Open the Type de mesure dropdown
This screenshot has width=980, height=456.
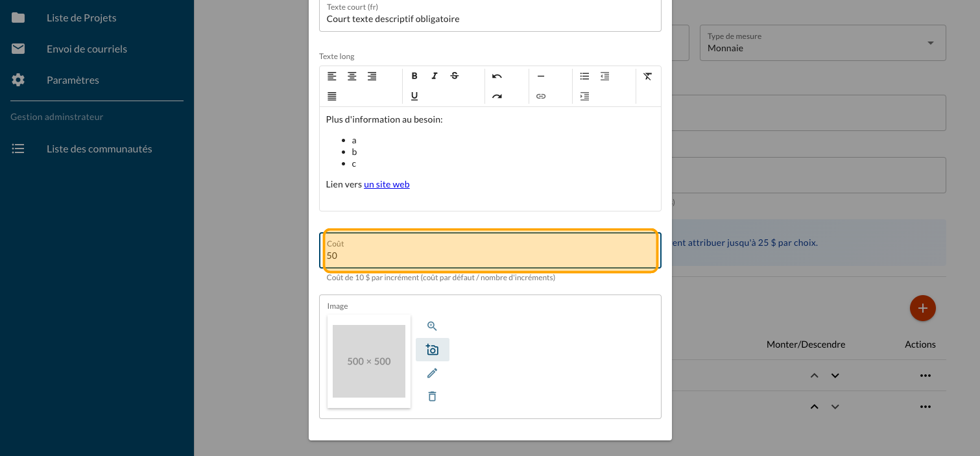click(x=822, y=43)
